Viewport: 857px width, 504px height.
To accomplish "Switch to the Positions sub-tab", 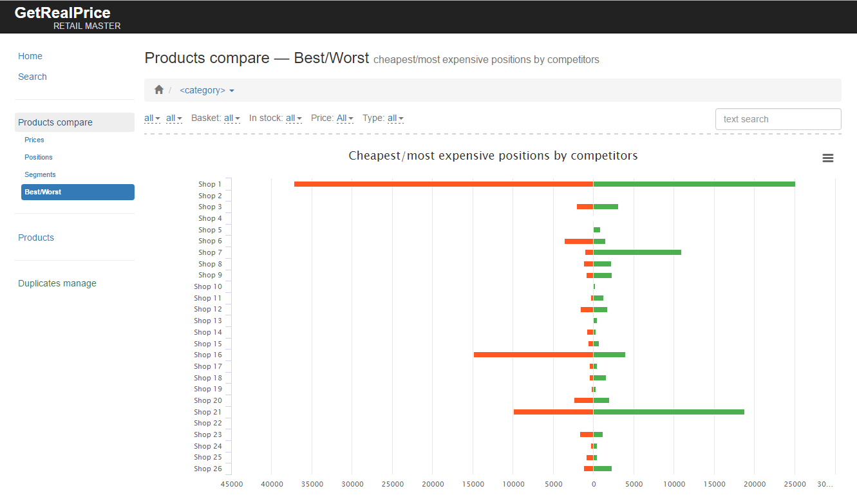I will 39,157.
